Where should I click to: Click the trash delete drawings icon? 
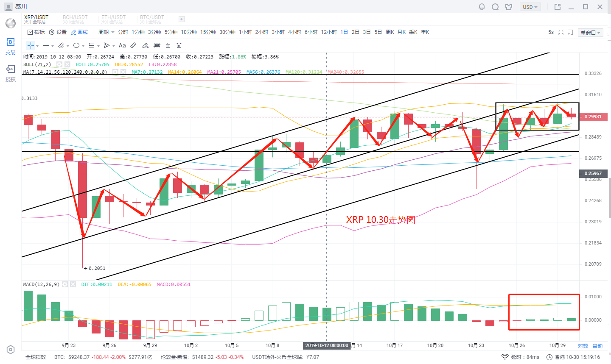coord(179,45)
